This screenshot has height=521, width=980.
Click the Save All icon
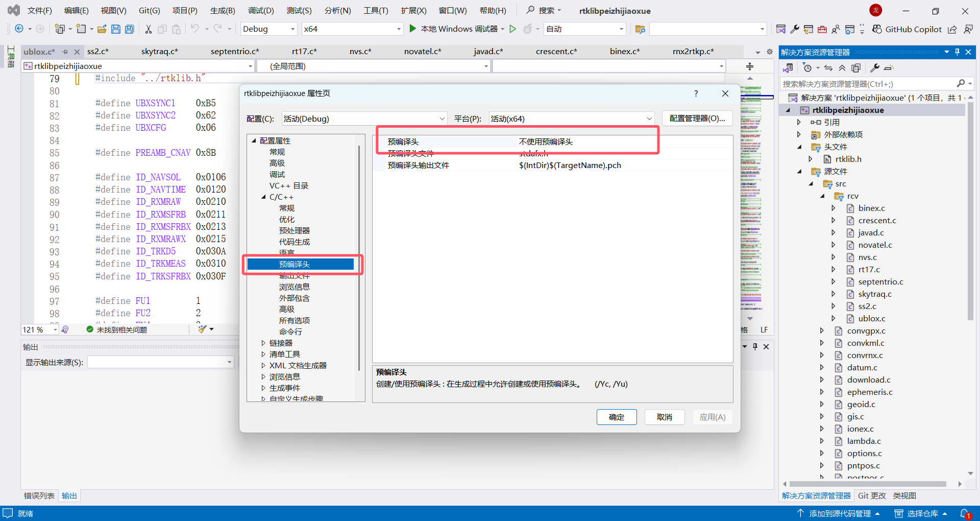point(129,29)
